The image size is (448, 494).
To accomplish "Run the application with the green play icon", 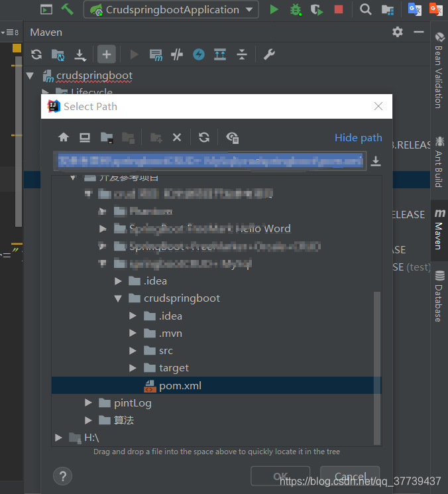I will click(x=274, y=9).
